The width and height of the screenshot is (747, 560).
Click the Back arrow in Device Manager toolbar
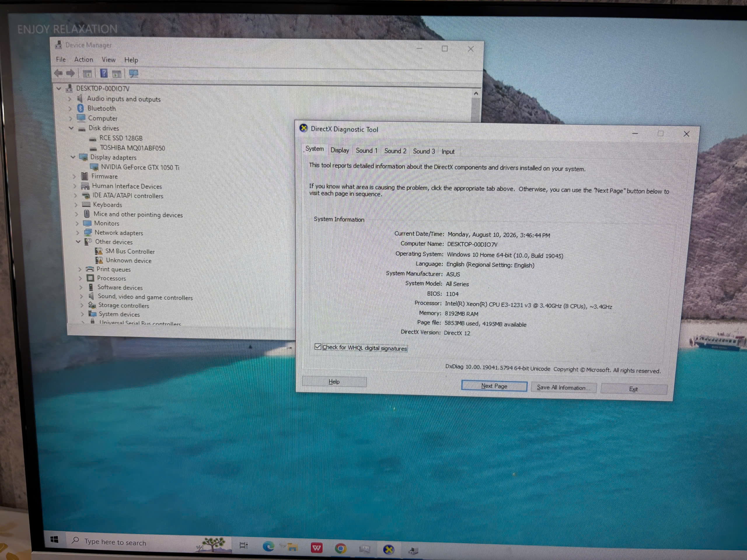tap(58, 73)
